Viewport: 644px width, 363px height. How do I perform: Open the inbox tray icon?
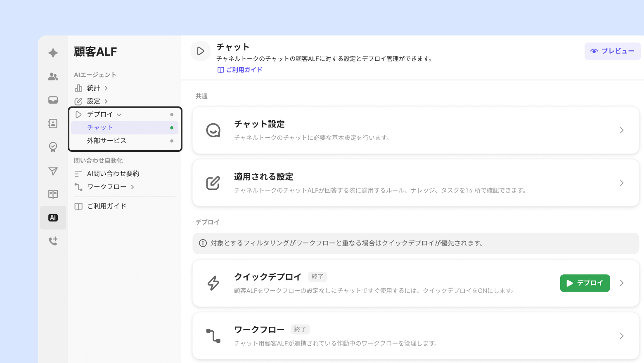coord(53,100)
